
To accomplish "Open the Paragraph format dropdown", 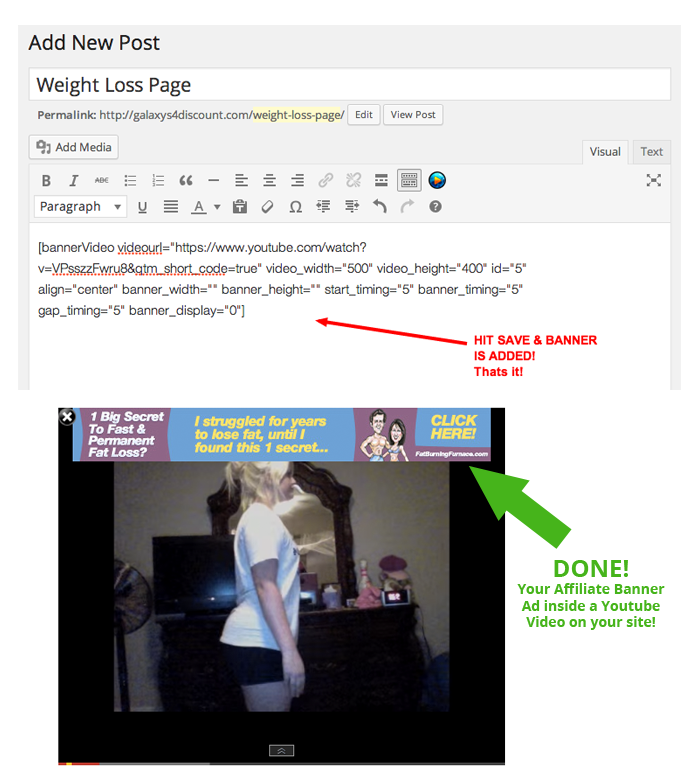I will 80,207.
